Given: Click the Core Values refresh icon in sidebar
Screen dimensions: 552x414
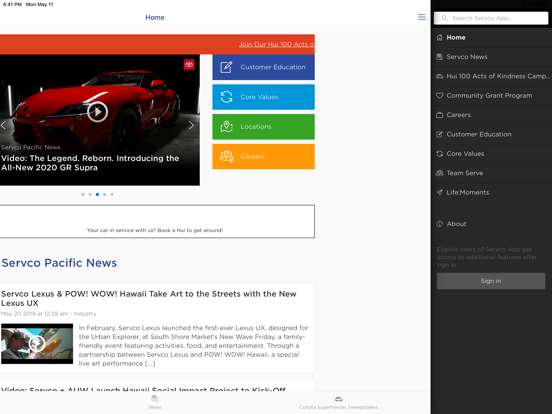Looking at the screenshot, I should [439, 153].
